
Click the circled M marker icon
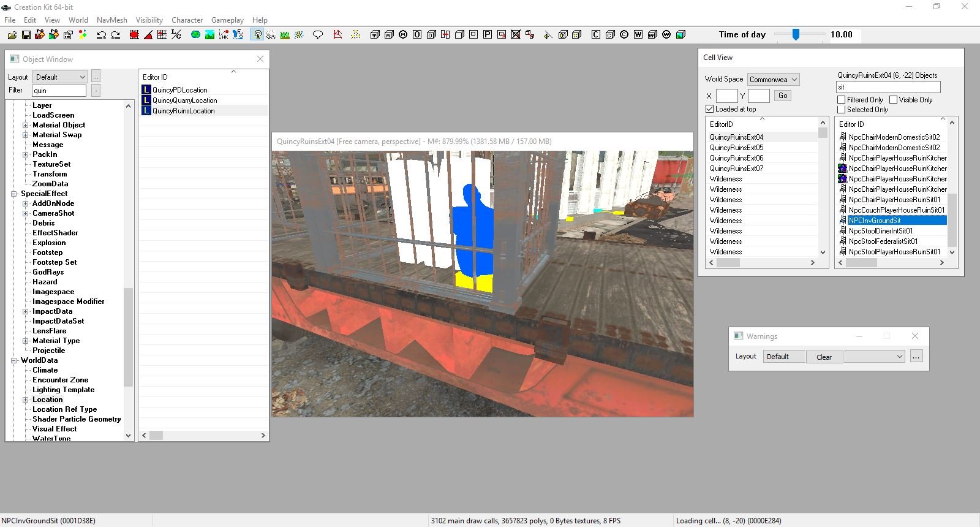pyautogui.click(x=403, y=35)
